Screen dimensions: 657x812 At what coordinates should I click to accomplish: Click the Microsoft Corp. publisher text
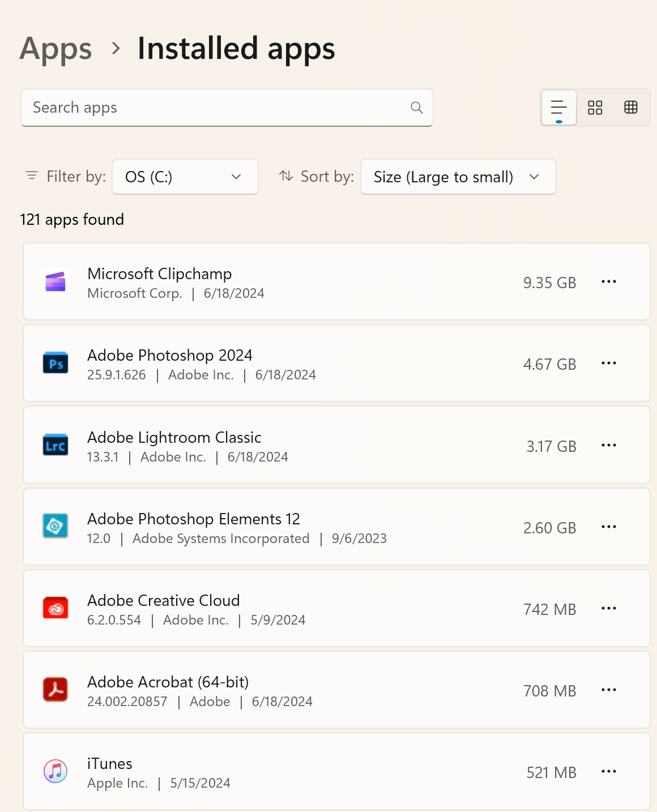pyautogui.click(x=135, y=293)
